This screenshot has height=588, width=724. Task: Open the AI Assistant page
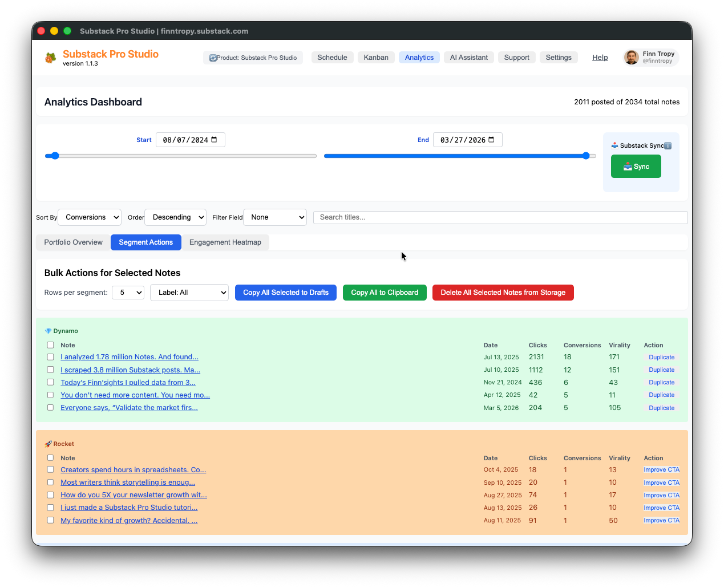(x=469, y=58)
